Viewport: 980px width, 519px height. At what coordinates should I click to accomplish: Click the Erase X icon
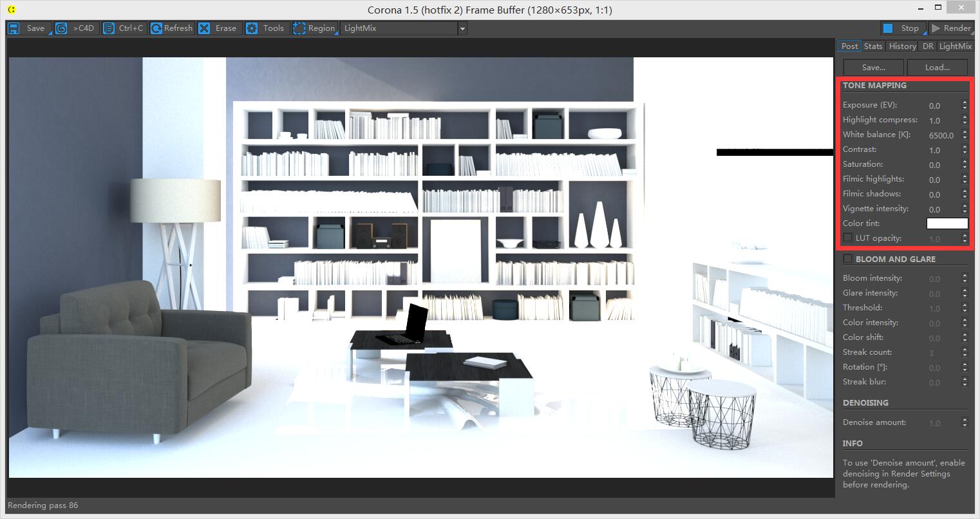pos(204,28)
